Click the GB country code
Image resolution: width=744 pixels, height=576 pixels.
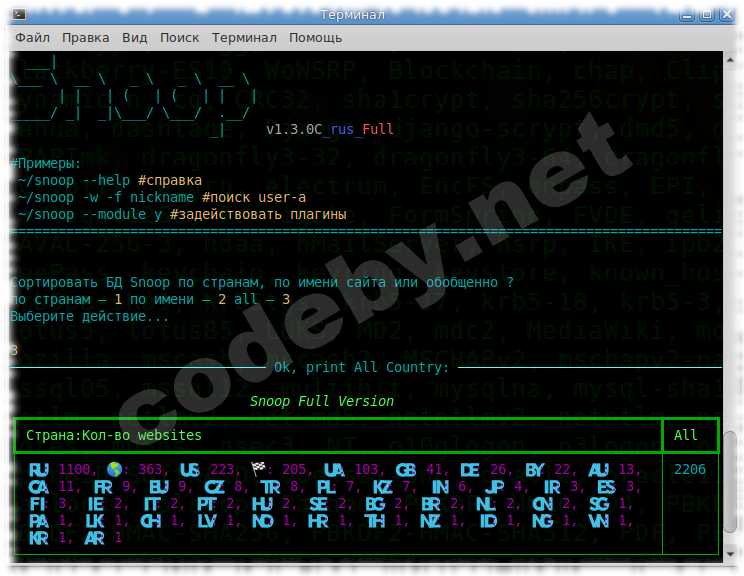pos(406,470)
